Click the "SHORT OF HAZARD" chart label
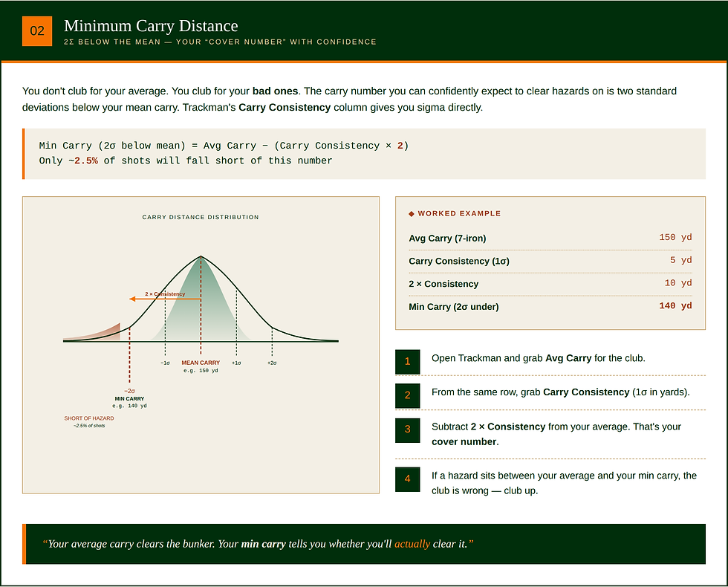Viewport: 728px width, 587px height. [x=89, y=418]
